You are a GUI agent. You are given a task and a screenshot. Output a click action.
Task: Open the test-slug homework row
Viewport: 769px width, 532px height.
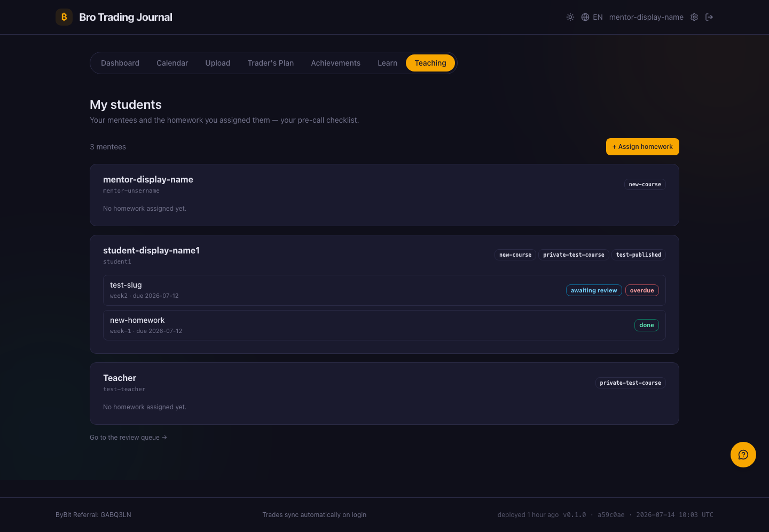click(x=384, y=290)
